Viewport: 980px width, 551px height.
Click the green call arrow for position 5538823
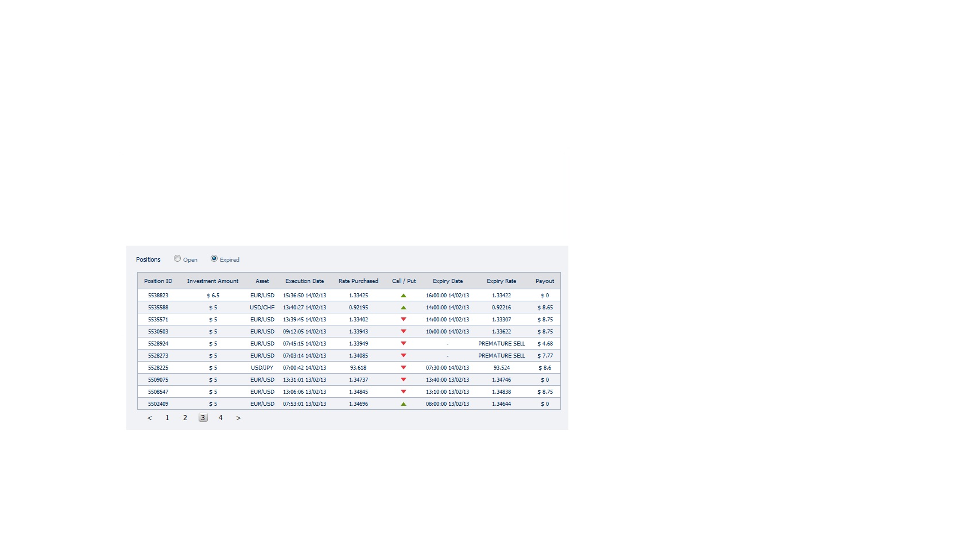[404, 296]
